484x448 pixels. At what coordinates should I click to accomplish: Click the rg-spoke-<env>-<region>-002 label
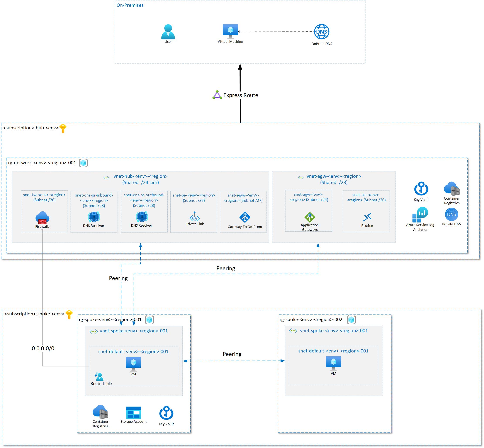[x=311, y=320]
